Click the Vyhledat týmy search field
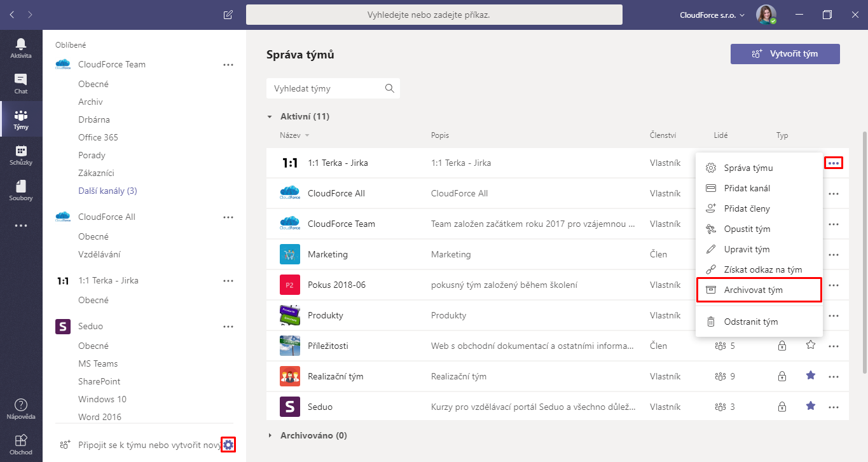868x462 pixels. (326, 89)
